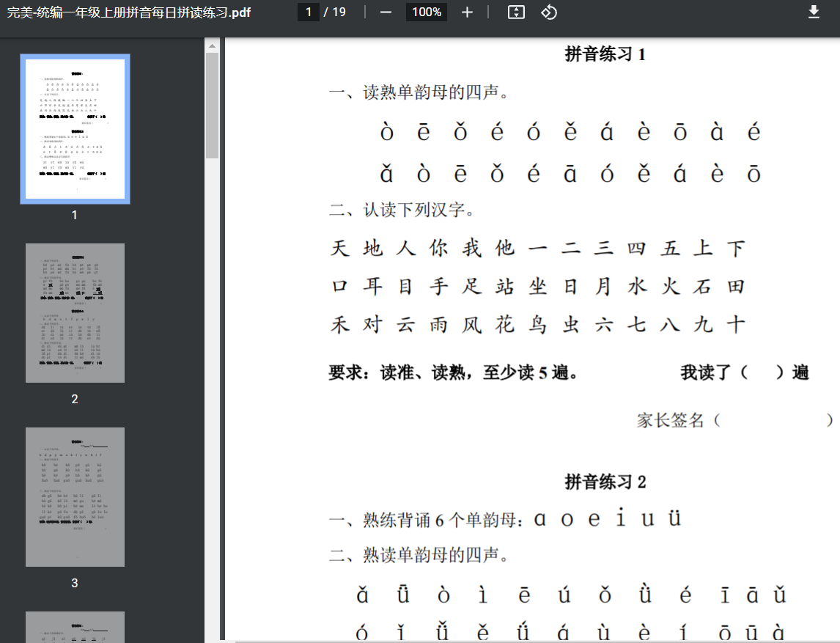Viewport: 840px width, 643px height.
Task: Click the sidebar scrollbar thumb
Action: click(x=212, y=105)
